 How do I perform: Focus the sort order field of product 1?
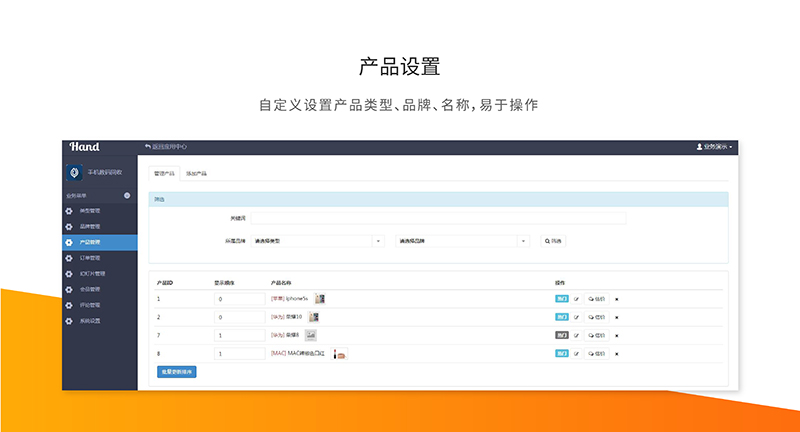click(x=240, y=299)
